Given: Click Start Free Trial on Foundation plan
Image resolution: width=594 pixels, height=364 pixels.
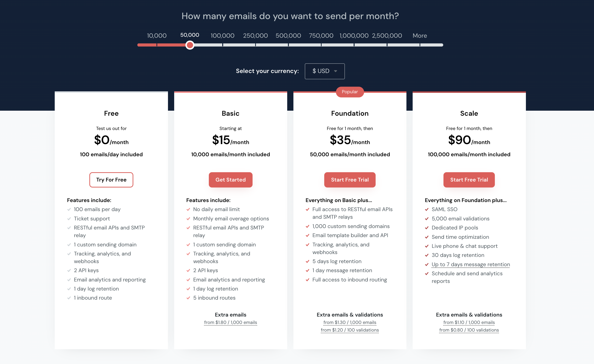Looking at the screenshot, I should click(350, 180).
